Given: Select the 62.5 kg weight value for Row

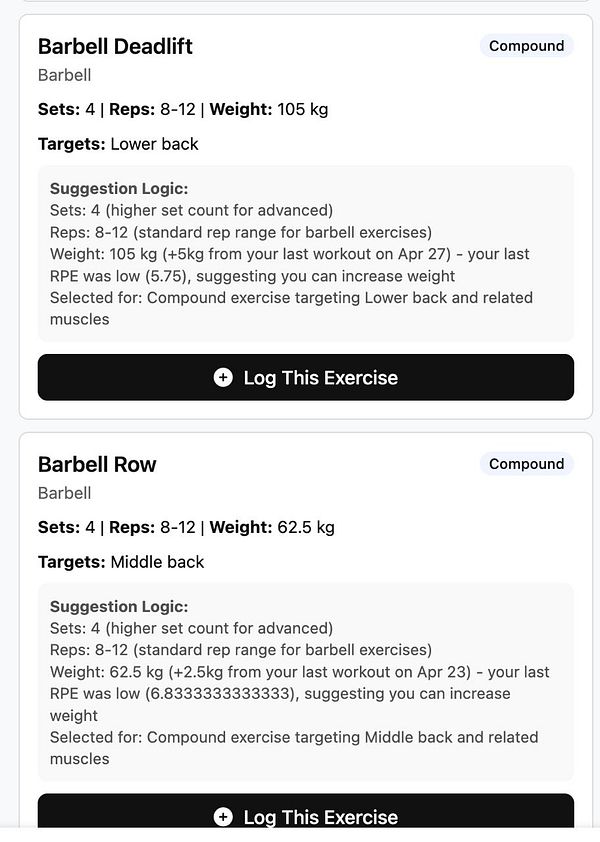Looking at the screenshot, I should pyautogui.click(x=305, y=527).
